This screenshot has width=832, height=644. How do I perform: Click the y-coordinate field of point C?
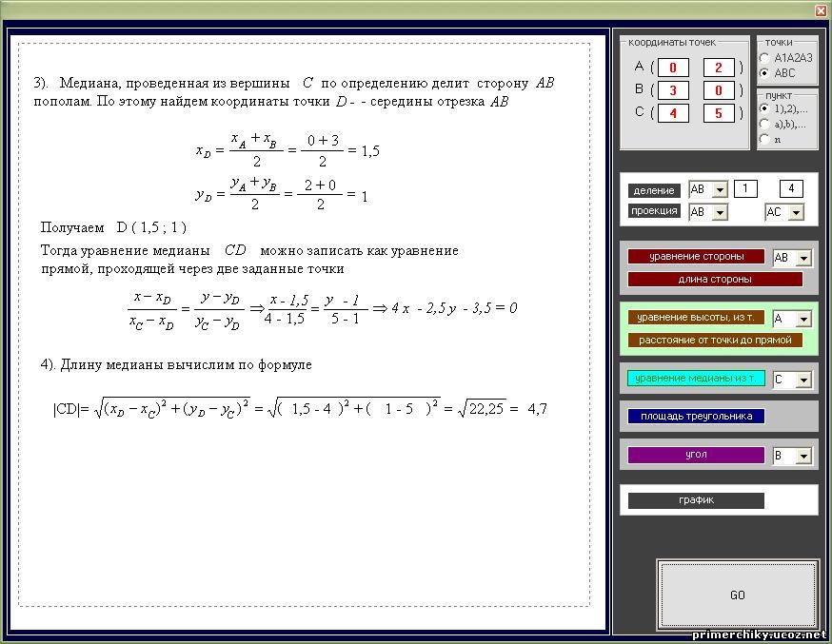[x=719, y=113]
